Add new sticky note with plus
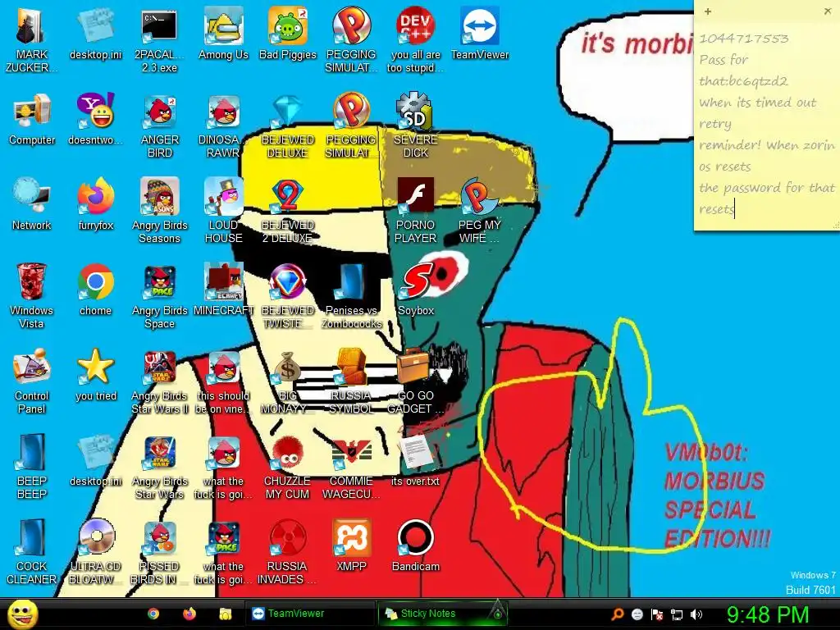This screenshot has width=840, height=630. [x=708, y=11]
